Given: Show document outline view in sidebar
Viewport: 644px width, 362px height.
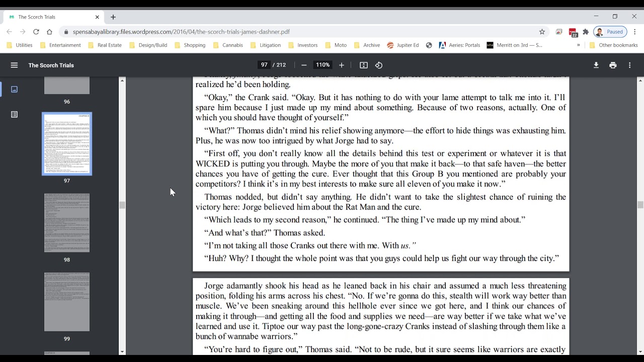Looking at the screenshot, I should point(14,114).
